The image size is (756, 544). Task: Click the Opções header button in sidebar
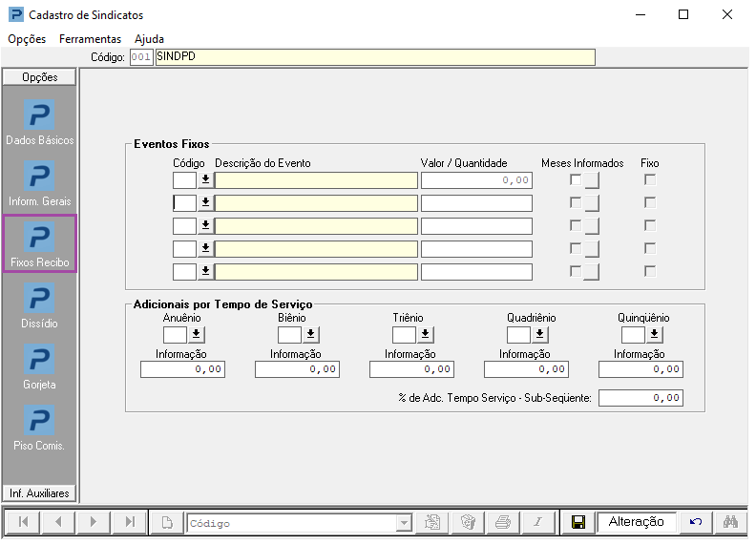click(40, 77)
